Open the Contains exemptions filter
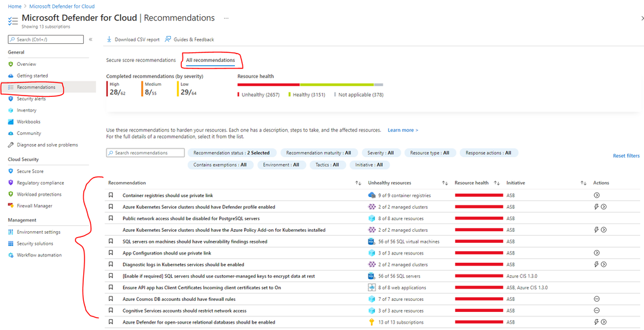The width and height of the screenshot is (644, 330). click(221, 165)
